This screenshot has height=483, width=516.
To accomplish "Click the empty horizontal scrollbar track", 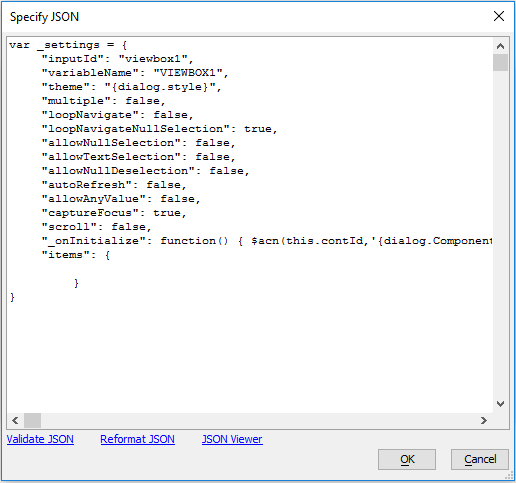I will coord(259,420).
